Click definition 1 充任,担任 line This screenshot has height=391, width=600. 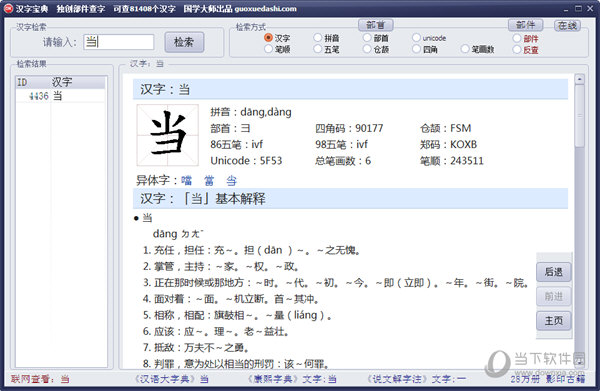click(x=251, y=250)
